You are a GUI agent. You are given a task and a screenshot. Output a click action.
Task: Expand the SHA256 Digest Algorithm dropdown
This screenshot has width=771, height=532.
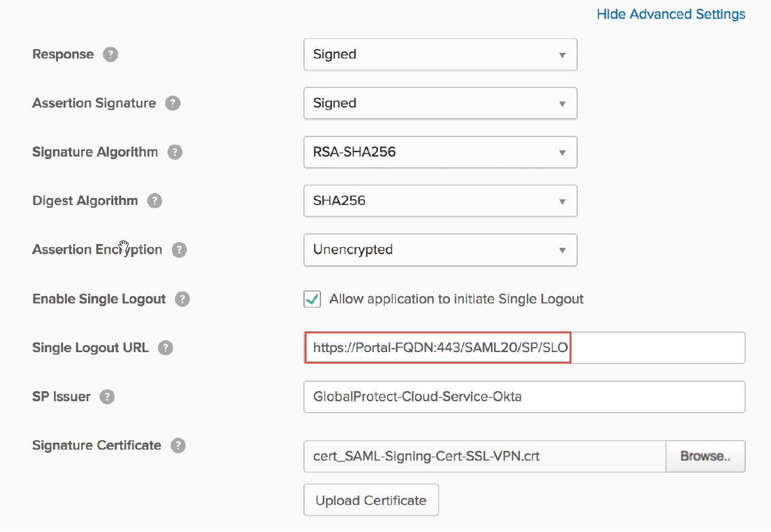tap(440, 201)
